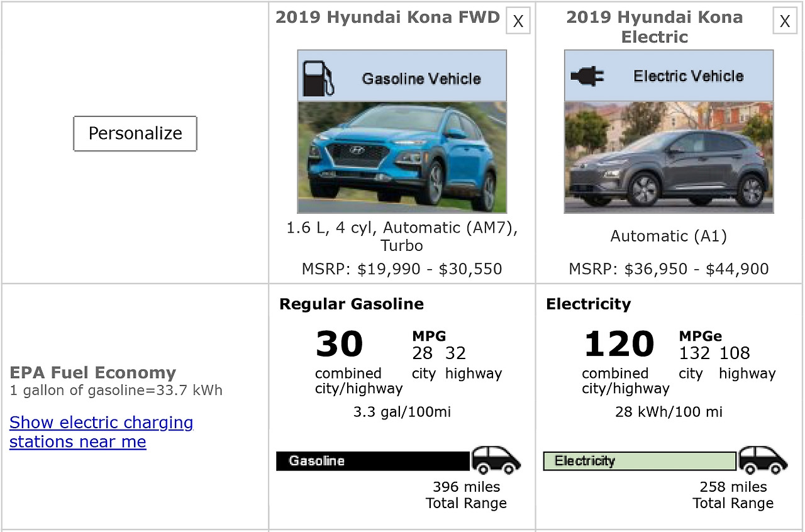
Task: Click the EPA Fuel Economy heading
Action: 93,372
